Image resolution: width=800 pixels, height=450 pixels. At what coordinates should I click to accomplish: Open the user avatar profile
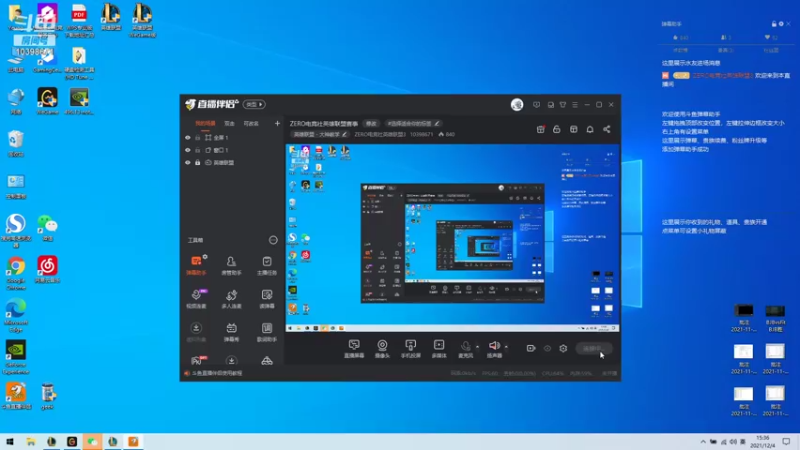pyautogui.click(x=517, y=105)
